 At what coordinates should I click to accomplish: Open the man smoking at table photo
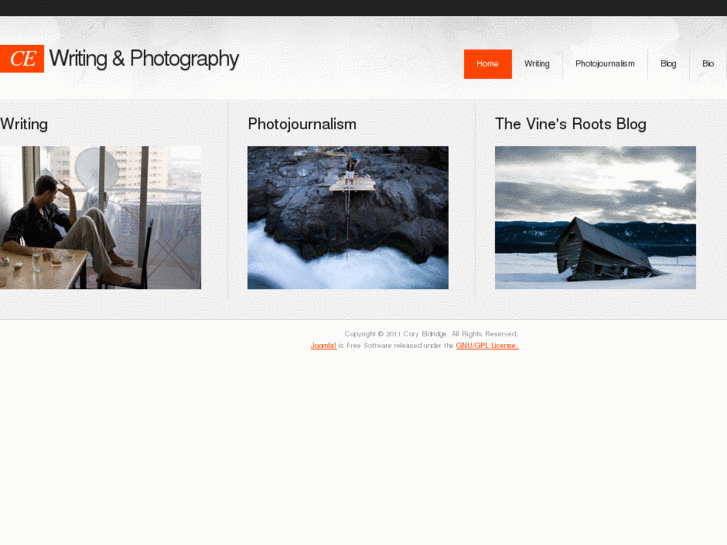100,218
